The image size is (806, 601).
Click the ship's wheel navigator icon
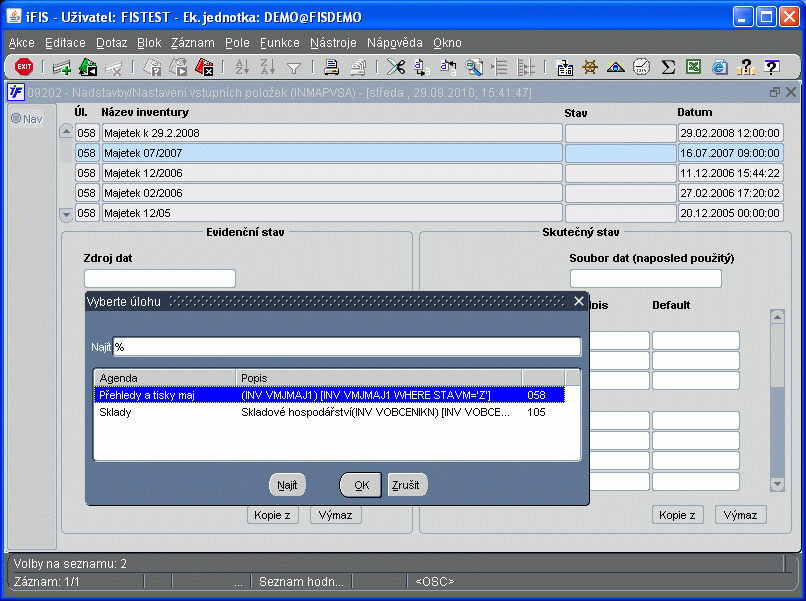590,68
